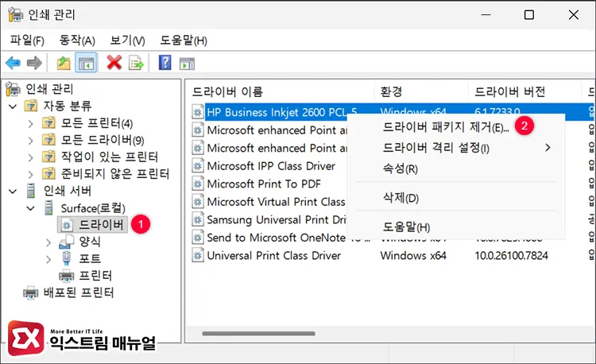Click the Samsung Universal Print driver row icon
Viewport: 596px width, 364px height.
coord(198,219)
